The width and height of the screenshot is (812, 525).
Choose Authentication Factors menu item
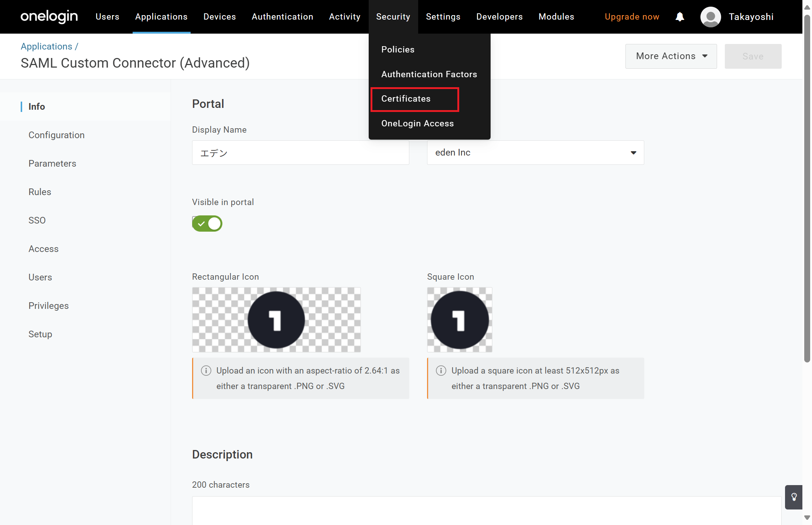click(429, 74)
